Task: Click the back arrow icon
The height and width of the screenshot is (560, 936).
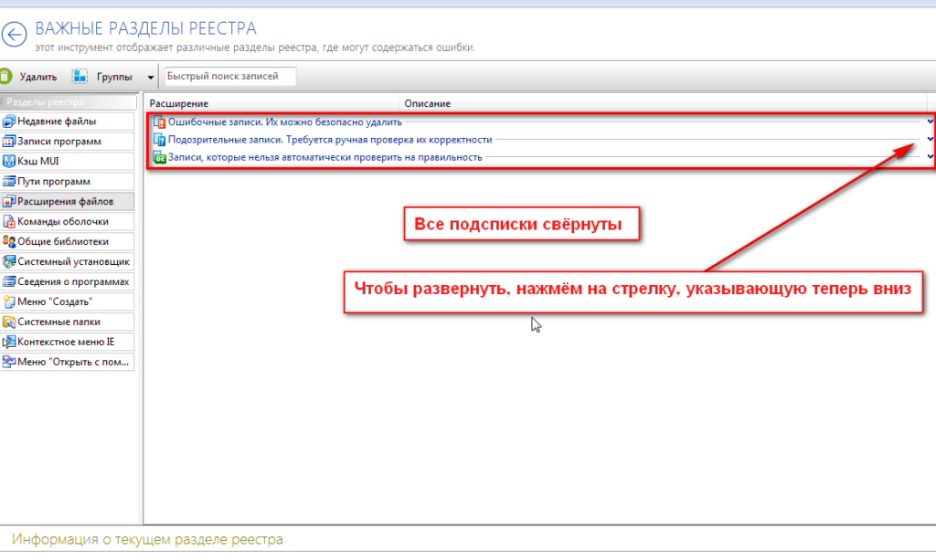Action: point(14,36)
